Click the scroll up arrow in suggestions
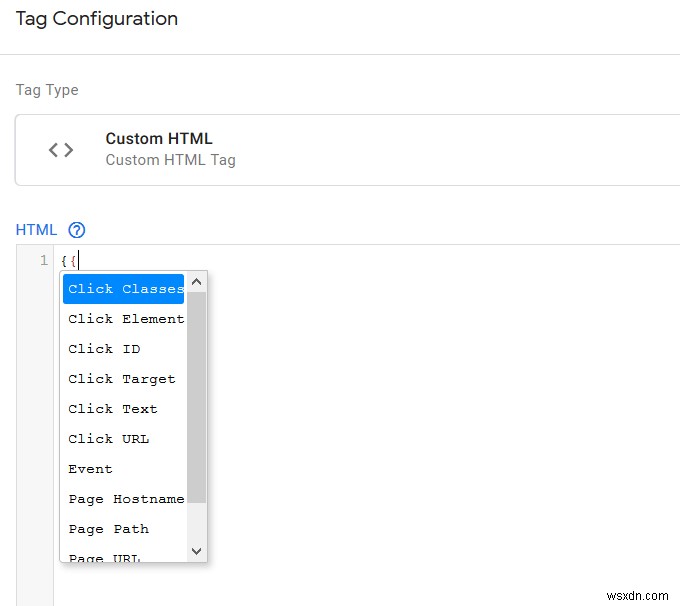Viewport: 680px width, 606px height. click(196, 282)
